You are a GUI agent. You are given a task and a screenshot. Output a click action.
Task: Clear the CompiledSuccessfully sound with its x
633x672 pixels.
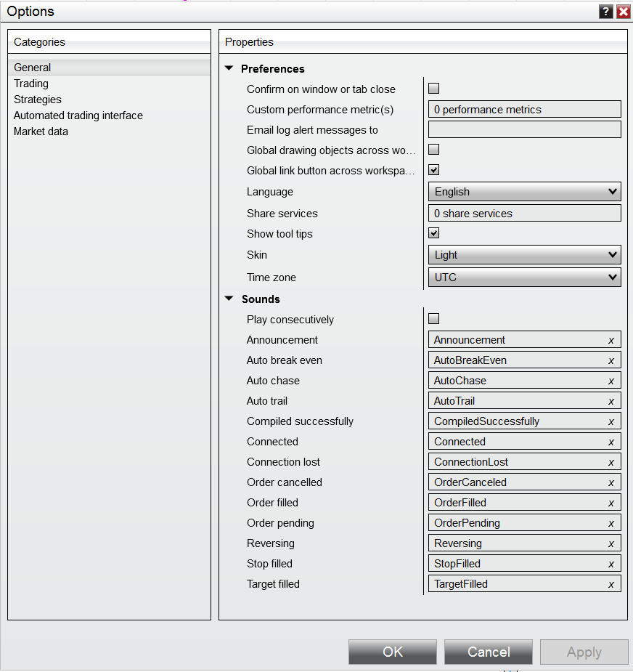[x=611, y=421]
